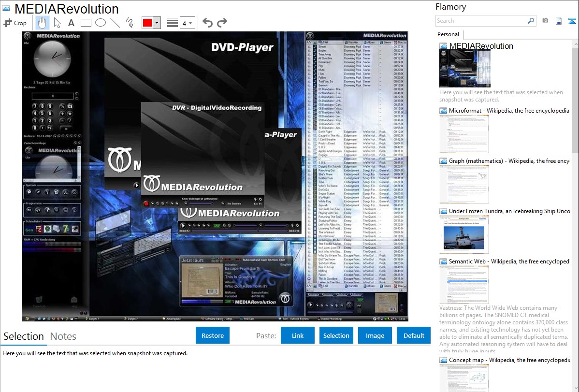579x392 pixels.
Task: Click the line thickness icon
Action: [172, 23]
